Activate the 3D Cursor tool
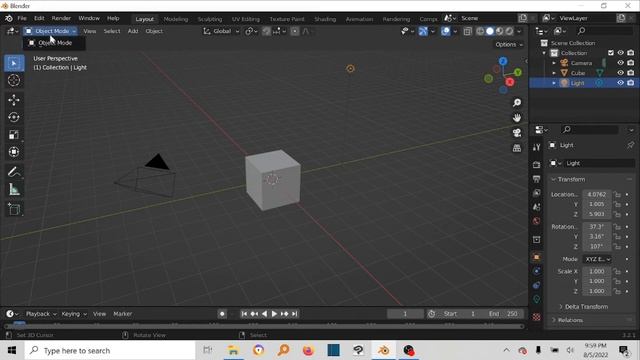640x360 pixels. [14, 80]
